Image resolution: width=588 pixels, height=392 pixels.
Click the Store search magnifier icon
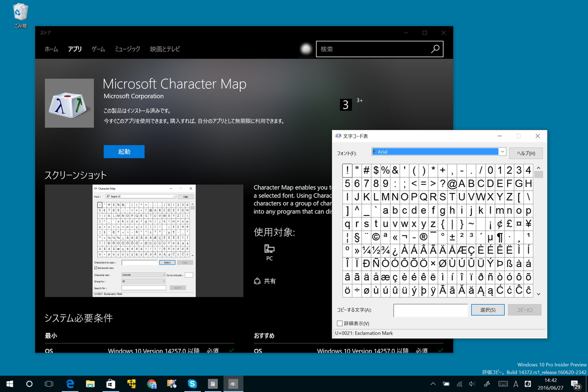tap(435, 49)
